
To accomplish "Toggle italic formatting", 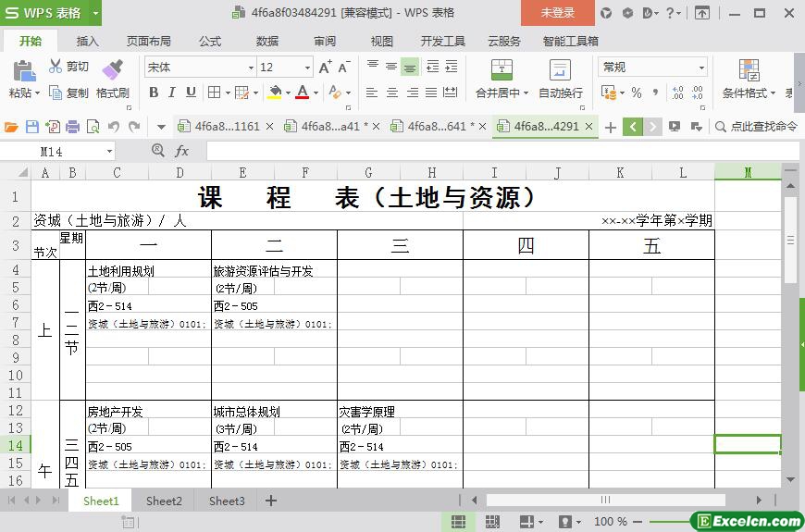I will (172, 93).
